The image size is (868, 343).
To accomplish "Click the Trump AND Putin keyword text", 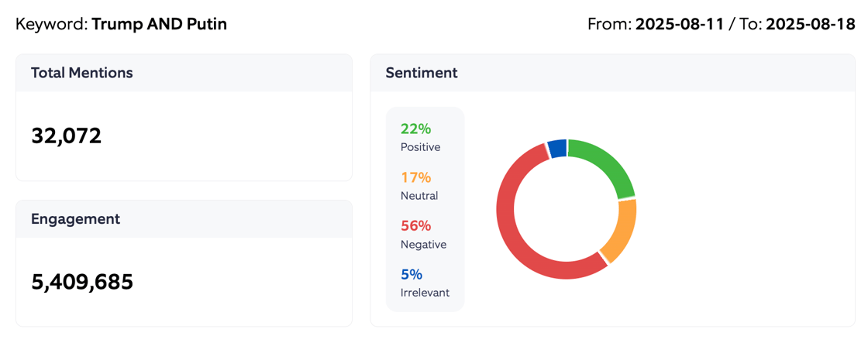I will click(159, 24).
